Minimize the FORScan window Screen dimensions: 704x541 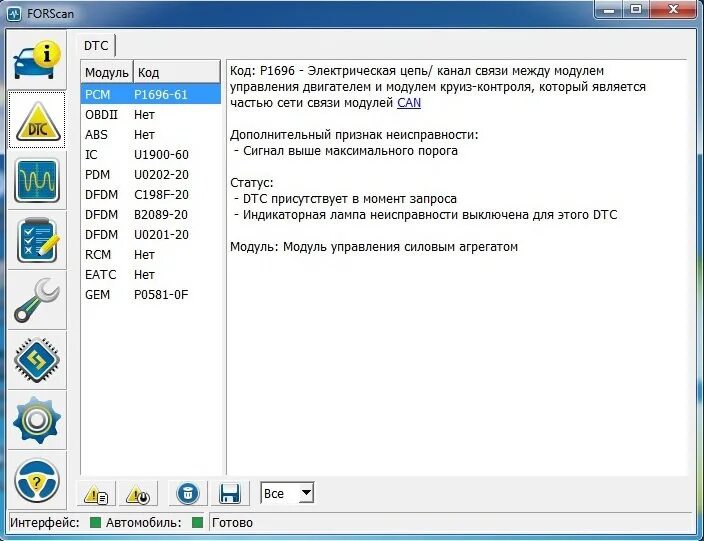click(609, 9)
